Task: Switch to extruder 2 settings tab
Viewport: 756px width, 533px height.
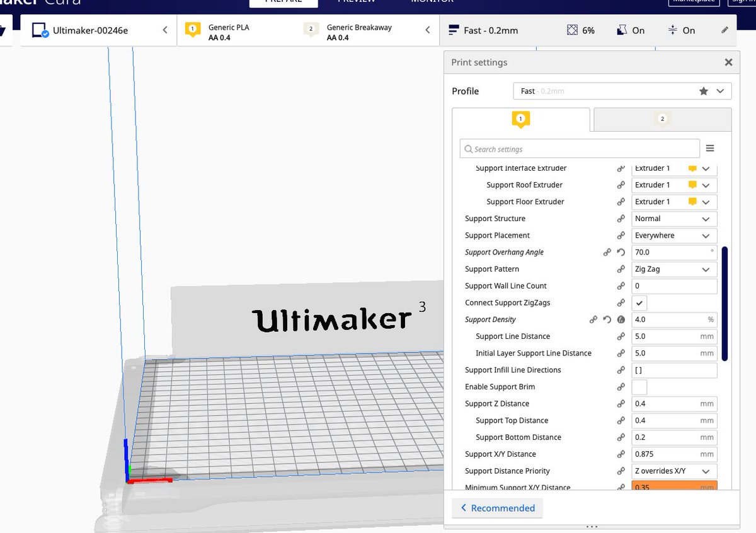Action: pos(662,118)
